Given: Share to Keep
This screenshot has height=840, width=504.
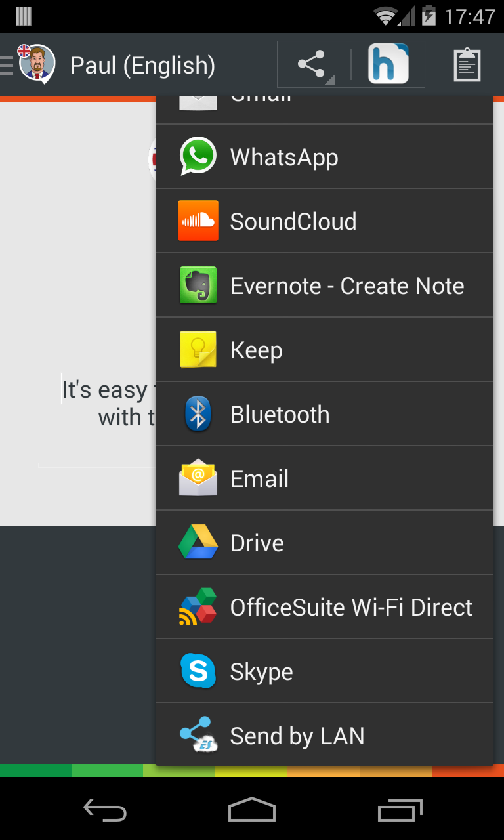Looking at the screenshot, I should tap(325, 350).
